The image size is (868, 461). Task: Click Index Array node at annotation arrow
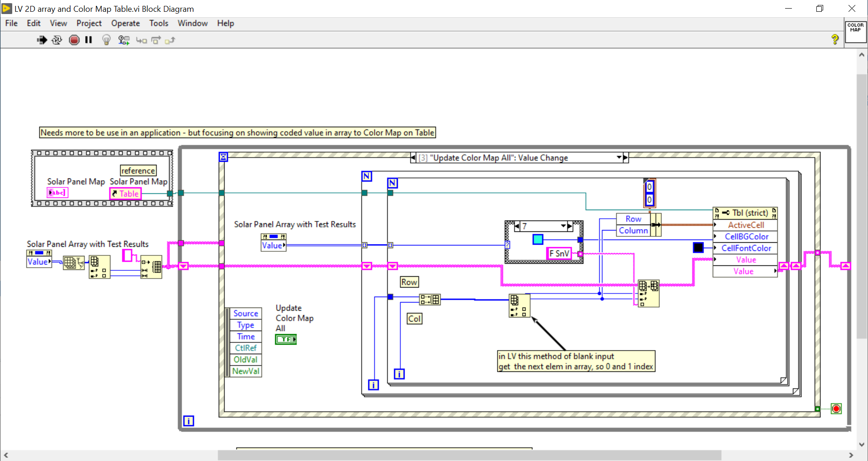point(519,306)
